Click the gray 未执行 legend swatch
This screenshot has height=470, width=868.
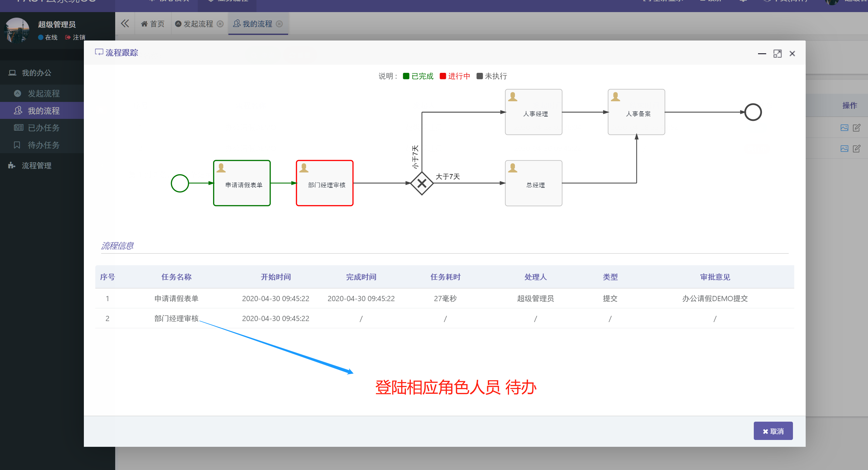click(479, 76)
